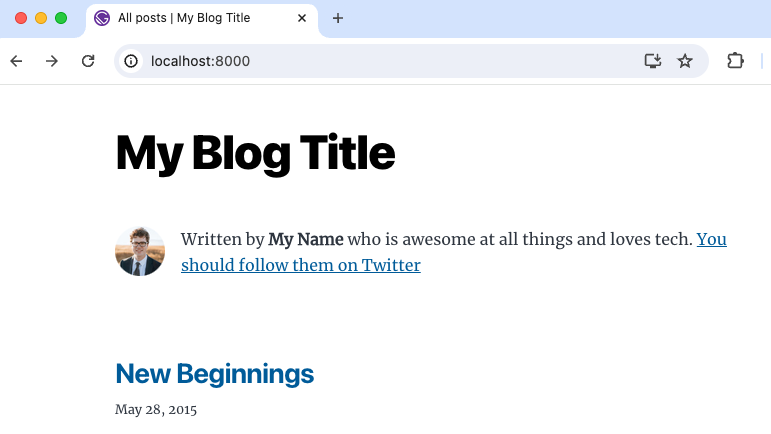
Task: Close the All posts tab
Action: pos(301,18)
